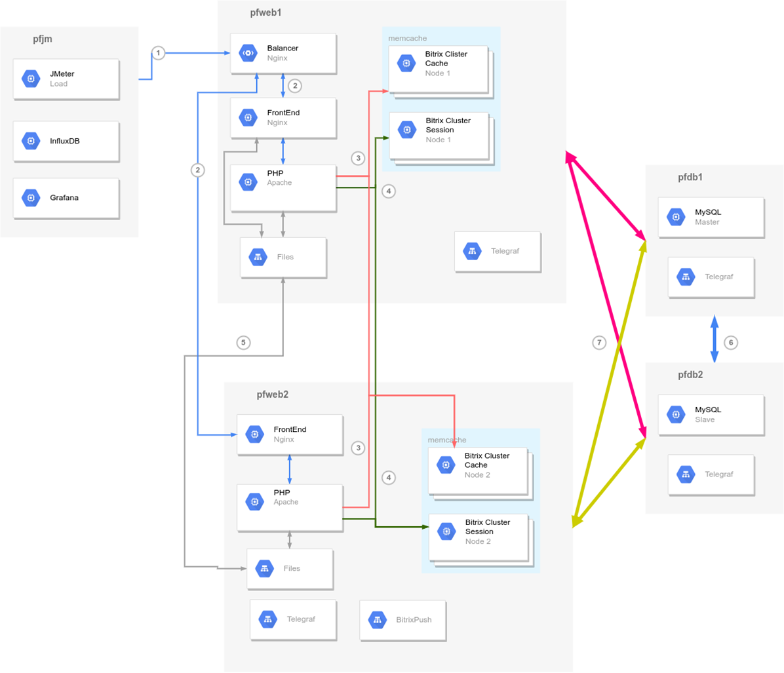The image size is (784, 673).
Task: Click the Files icon in pfweb1
Action: coord(258,257)
